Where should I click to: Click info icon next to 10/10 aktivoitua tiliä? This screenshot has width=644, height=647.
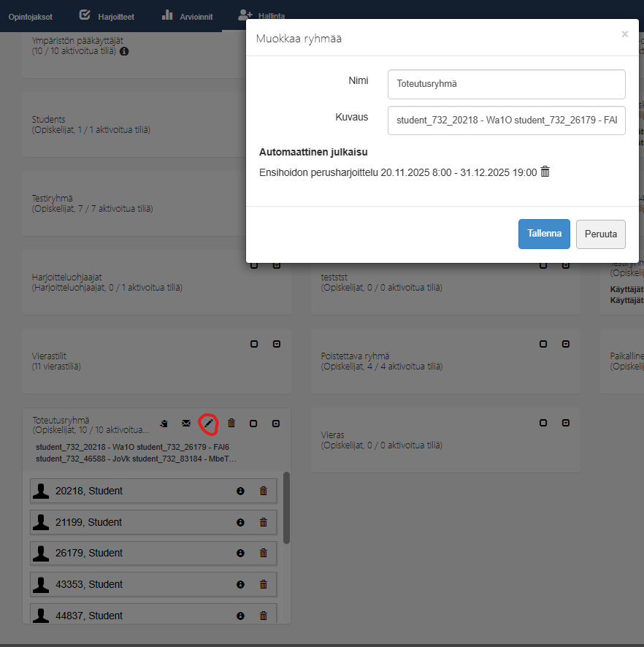point(124,52)
